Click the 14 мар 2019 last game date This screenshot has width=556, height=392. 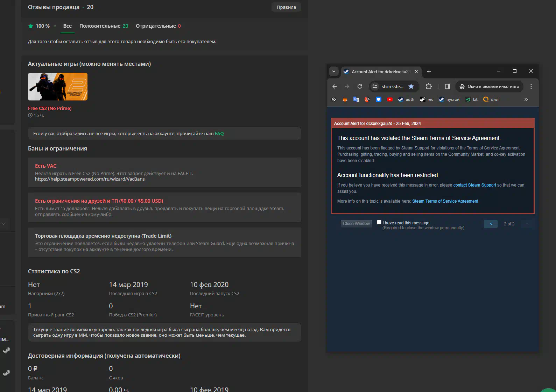tap(128, 285)
